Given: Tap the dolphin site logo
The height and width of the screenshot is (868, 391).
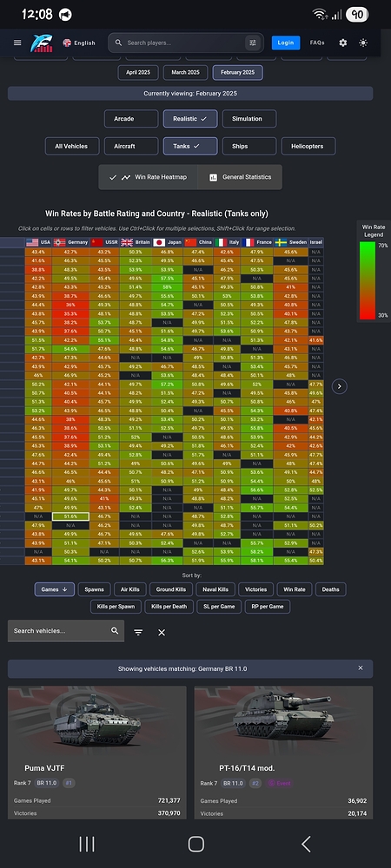Looking at the screenshot, I should point(42,43).
